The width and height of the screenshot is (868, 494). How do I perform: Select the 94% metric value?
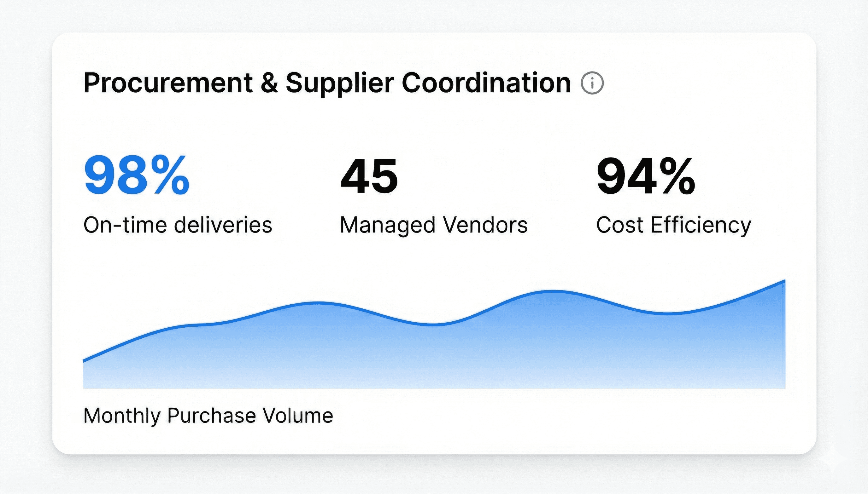[x=646, y=176]
